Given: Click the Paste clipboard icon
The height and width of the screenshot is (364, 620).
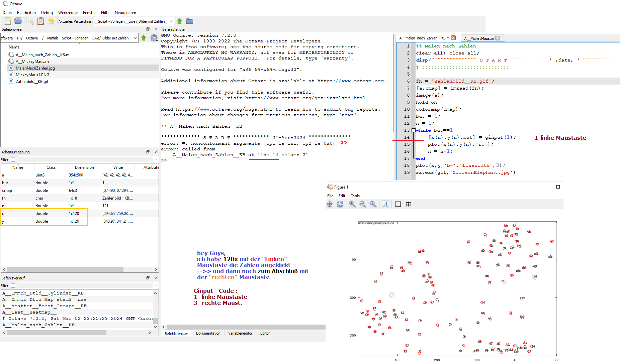Looking at the screenshot, I should tap(41, 21).
